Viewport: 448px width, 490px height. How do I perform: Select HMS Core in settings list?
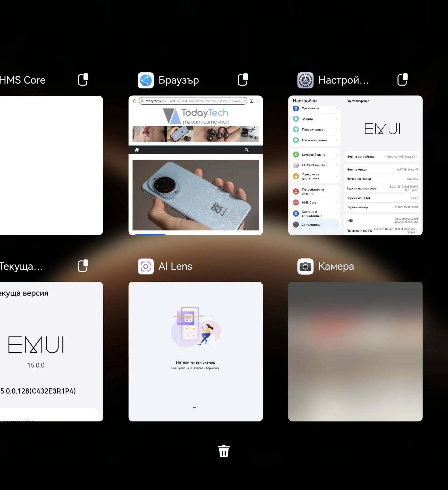point(315,203)
